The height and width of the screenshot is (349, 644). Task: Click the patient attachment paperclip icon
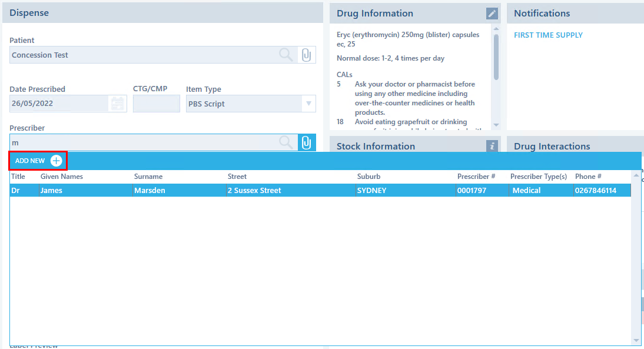(x=306, y=55)
